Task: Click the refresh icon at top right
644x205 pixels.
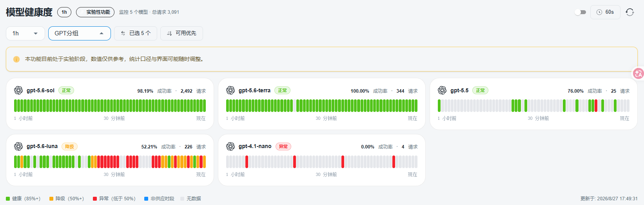Action: point(630,12)
